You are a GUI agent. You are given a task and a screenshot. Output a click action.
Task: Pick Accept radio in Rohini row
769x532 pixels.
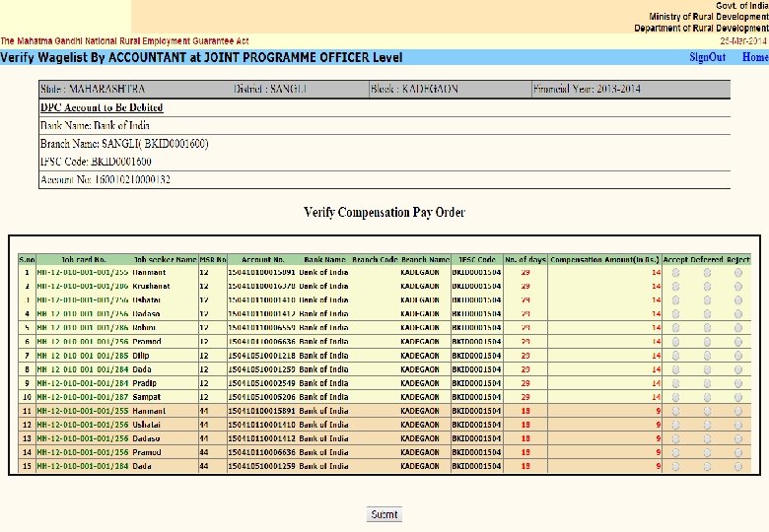pos(675,328)
